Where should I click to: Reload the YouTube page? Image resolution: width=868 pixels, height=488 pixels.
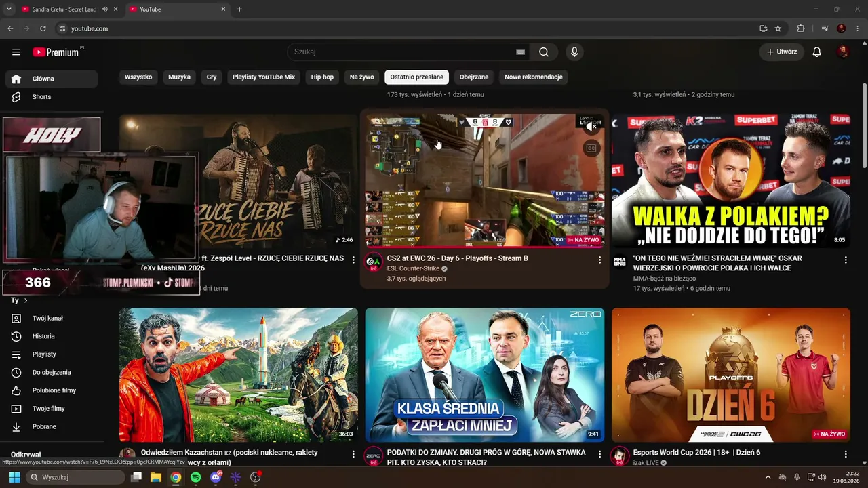[x=43, y=28]
